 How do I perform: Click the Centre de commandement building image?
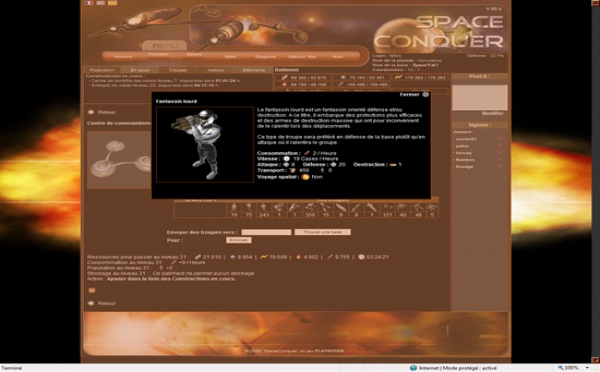[x=119, y=160]
